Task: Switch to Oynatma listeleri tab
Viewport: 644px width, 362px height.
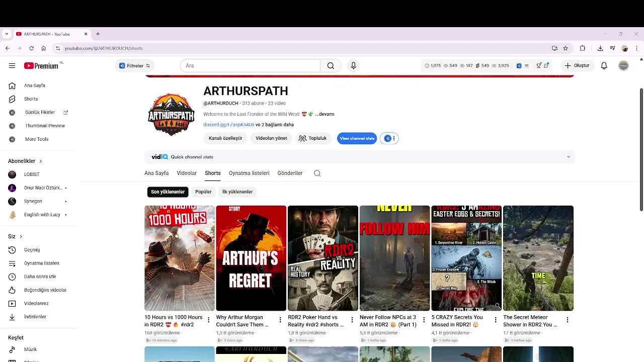Action: 249,173
